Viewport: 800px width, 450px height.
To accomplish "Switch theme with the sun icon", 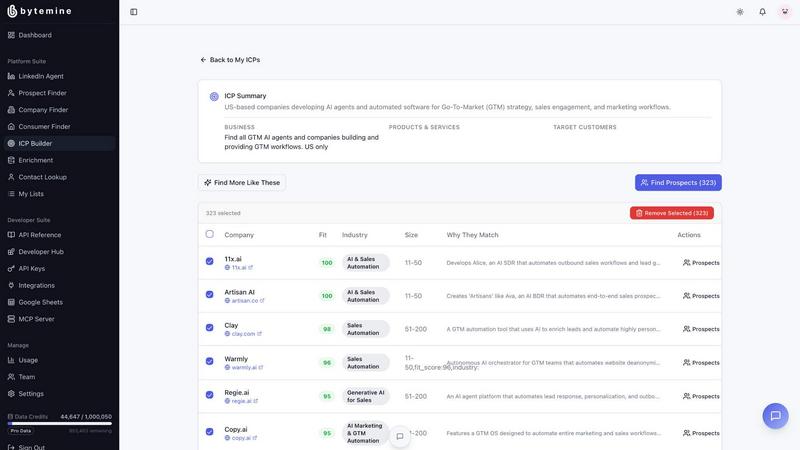I will pyautogui.click(x=739, y=12).
